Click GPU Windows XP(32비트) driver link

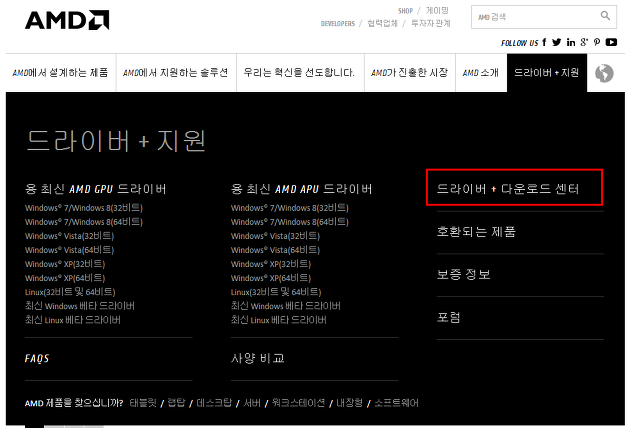click(x=65, y=264)
